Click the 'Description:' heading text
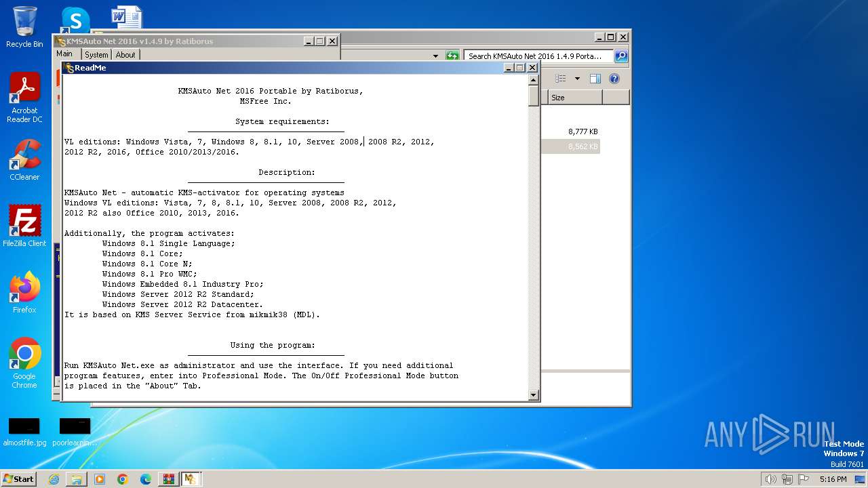 287,172
